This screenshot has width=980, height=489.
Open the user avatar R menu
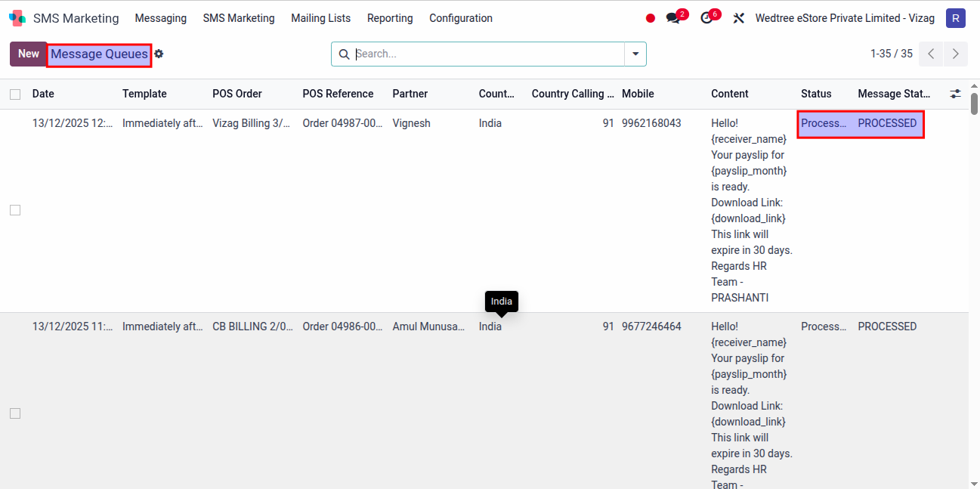click(x=956, y=18)
